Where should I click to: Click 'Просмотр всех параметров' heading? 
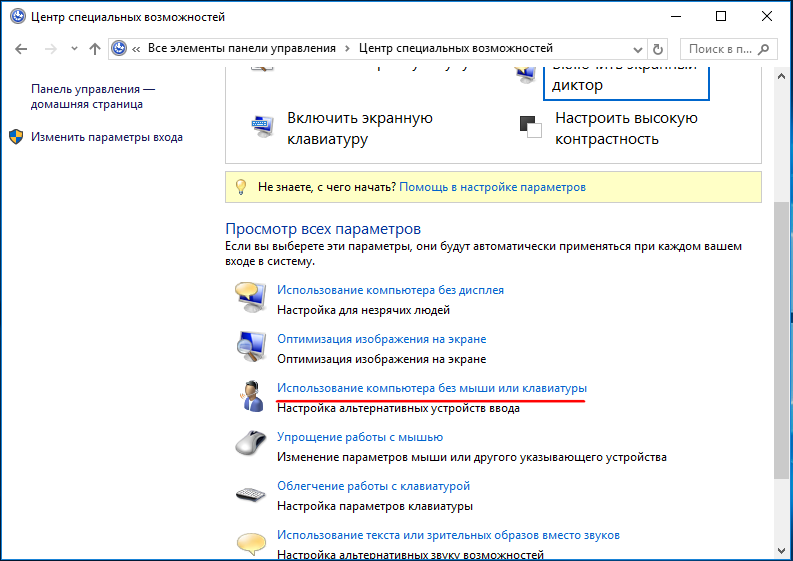pyautogui.click(x=323, y=229)
